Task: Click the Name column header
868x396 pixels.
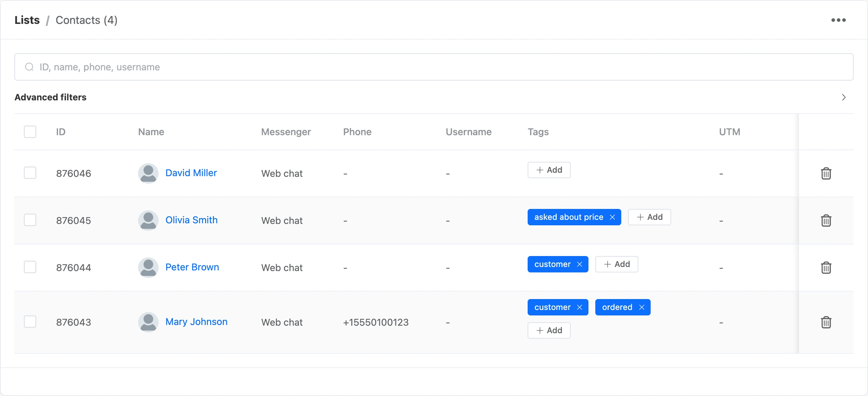Action: pyautogui.click(x=151, y=132)
